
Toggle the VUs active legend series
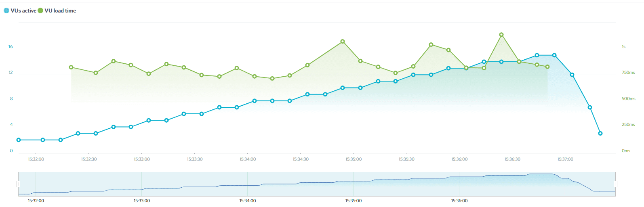pyautogui.click(x=20, y=11)
